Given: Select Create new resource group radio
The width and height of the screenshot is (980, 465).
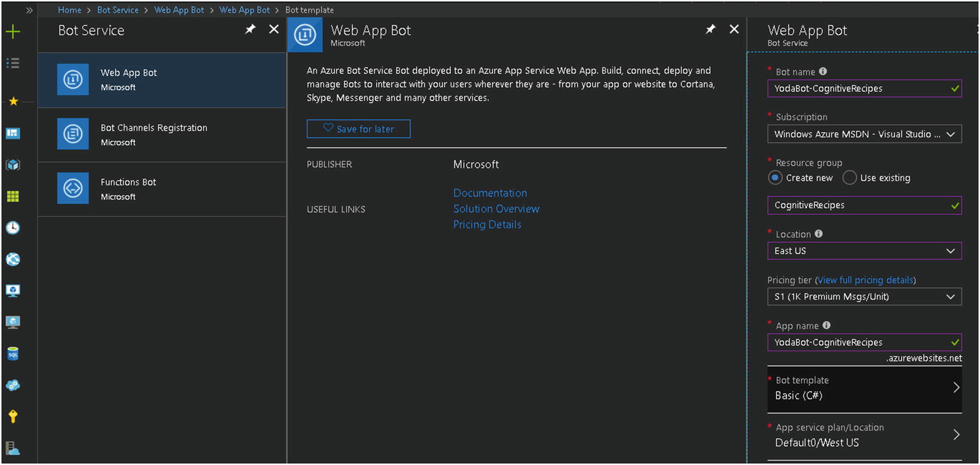Looking at the screenshot, I should tap(775, 178).
